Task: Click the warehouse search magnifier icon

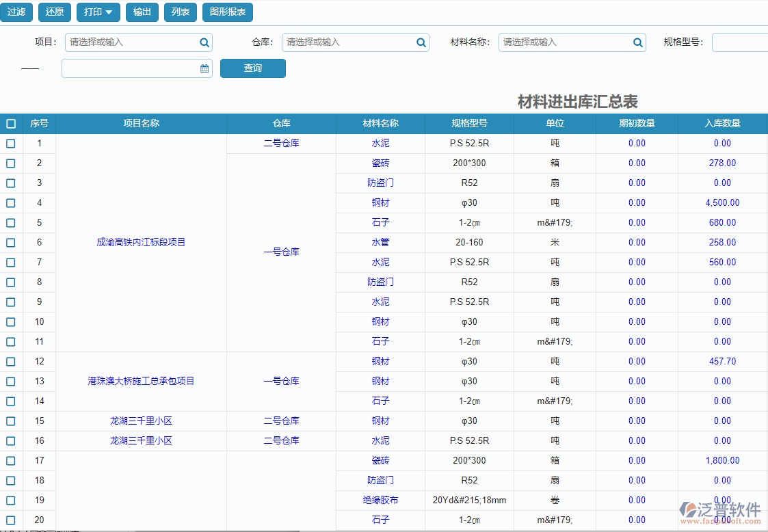Action: [421, 42]
